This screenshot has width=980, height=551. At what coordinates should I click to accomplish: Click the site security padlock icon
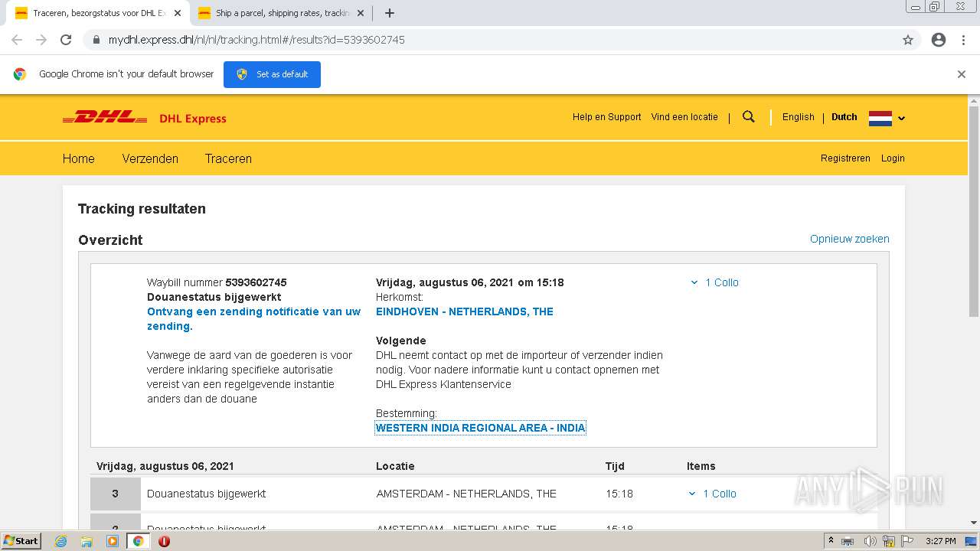(x=96, y=40)
